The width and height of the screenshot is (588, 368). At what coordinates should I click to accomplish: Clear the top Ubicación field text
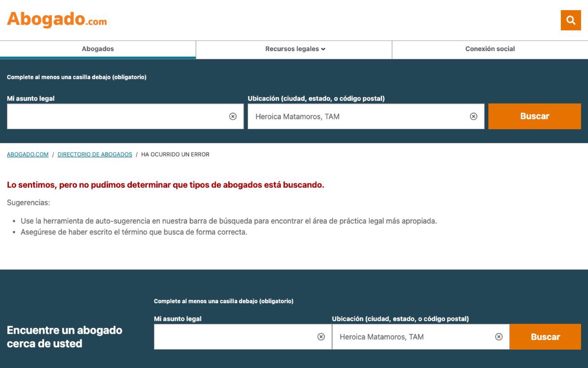tap(474, 116)
